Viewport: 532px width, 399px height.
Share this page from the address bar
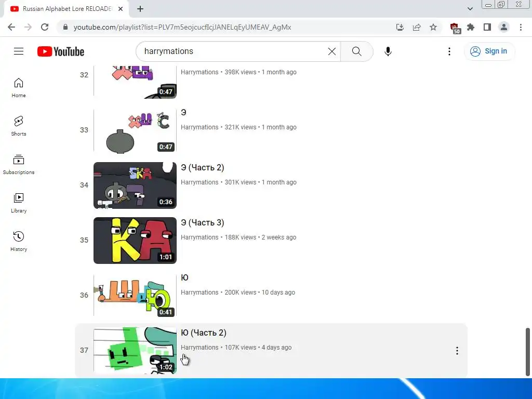click(417, 27)
